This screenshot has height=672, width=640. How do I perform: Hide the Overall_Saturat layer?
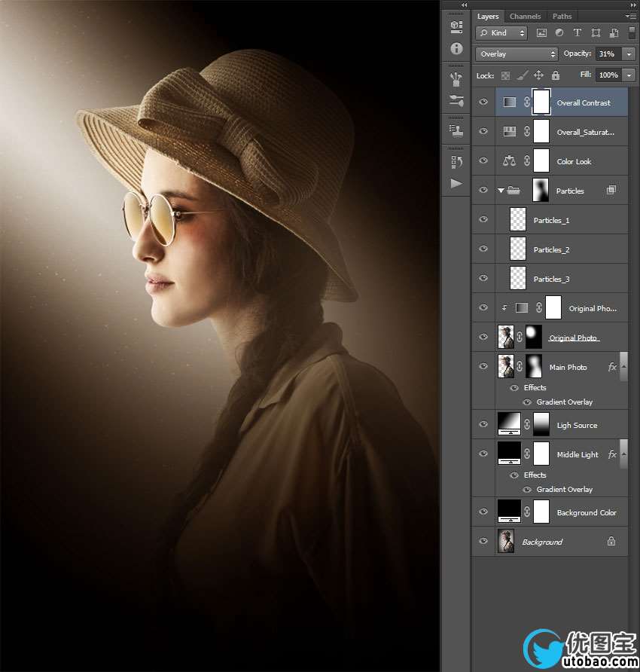pyautogui.click(x=483, y=131)
